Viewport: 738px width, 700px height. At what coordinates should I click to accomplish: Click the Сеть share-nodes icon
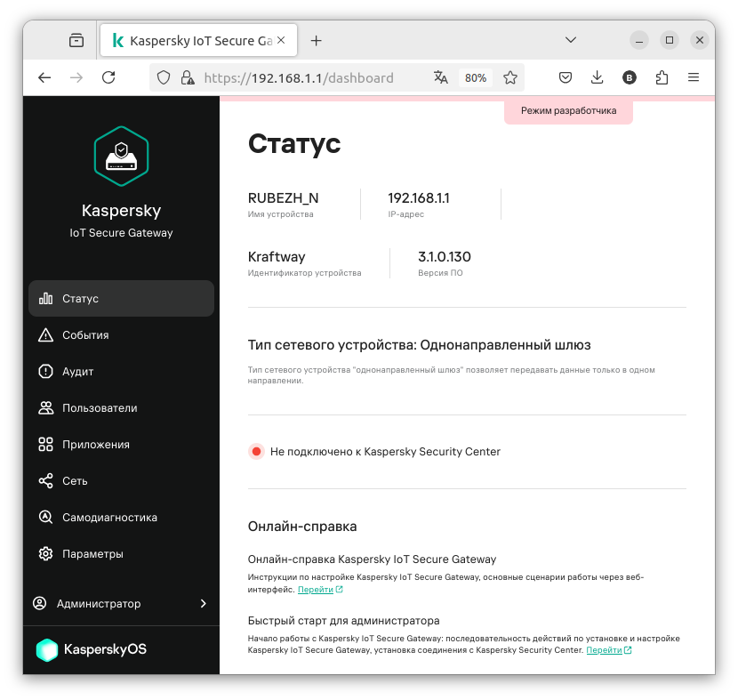(x=45, y=480)
